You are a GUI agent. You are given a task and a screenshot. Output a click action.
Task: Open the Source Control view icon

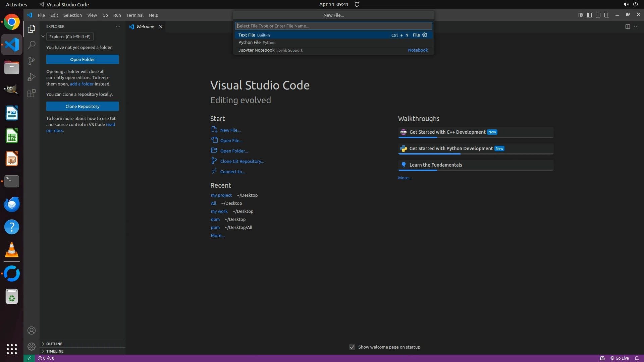pos(32,61)
